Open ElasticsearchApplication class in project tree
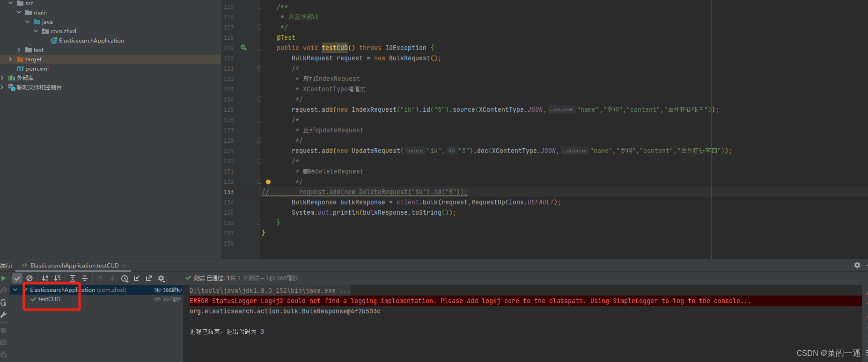This screenshot has height=362, width=868. coord(91,41)
